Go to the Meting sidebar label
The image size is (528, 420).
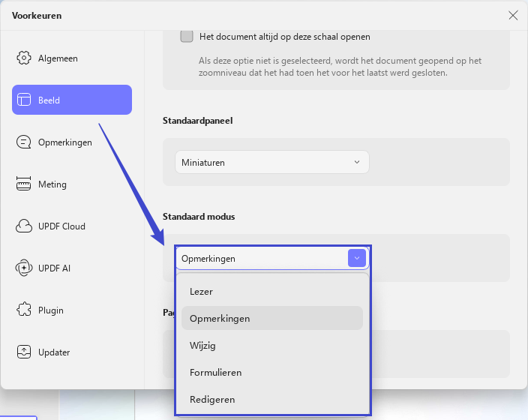coord(52,184)
